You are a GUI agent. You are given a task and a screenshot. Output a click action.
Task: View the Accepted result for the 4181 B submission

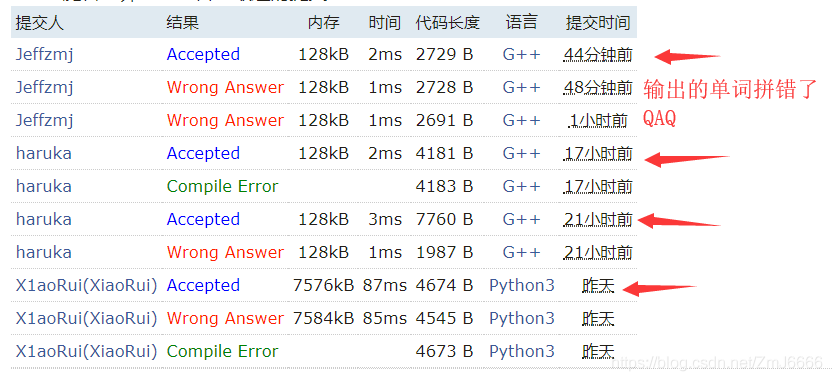pos(203,153)
